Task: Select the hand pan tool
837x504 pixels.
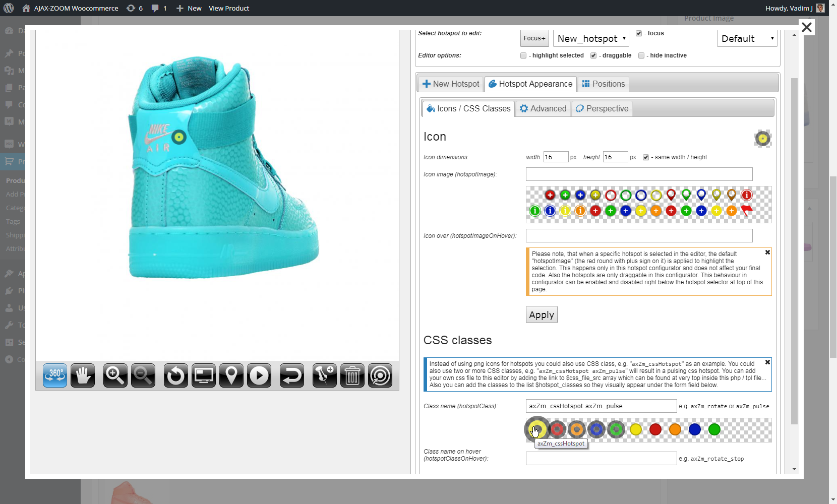Action: 83,375
